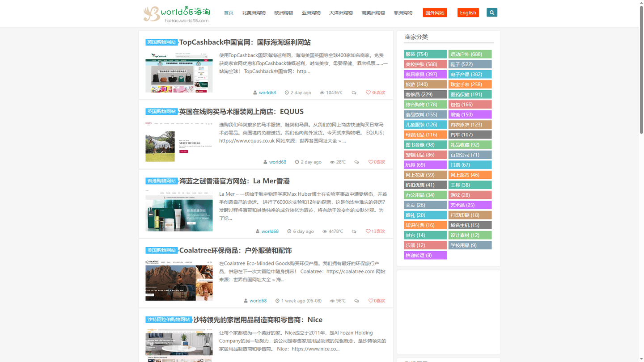The width and height of the screenshot is (644, 362).
Task: Open 非洲购物 menu item
Action: pos(403,13)
